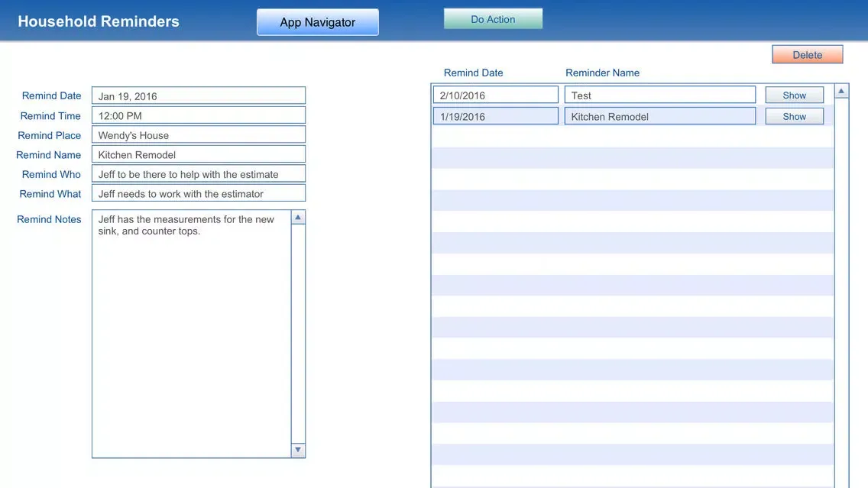The height and width of the screenshot is (488, 868).
Task: Select the 1/19/2016 date cell in list
Action: [x=495, y=117]
